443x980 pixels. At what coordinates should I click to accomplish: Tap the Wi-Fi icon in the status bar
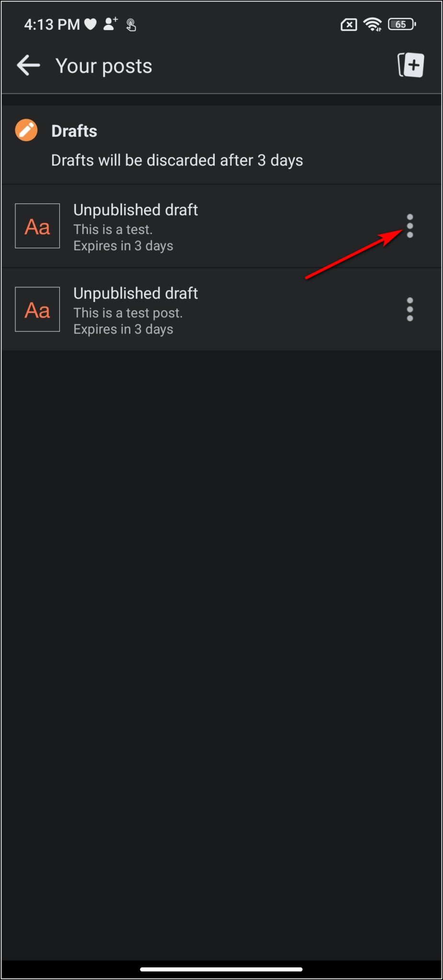click(x=372, y=24)
